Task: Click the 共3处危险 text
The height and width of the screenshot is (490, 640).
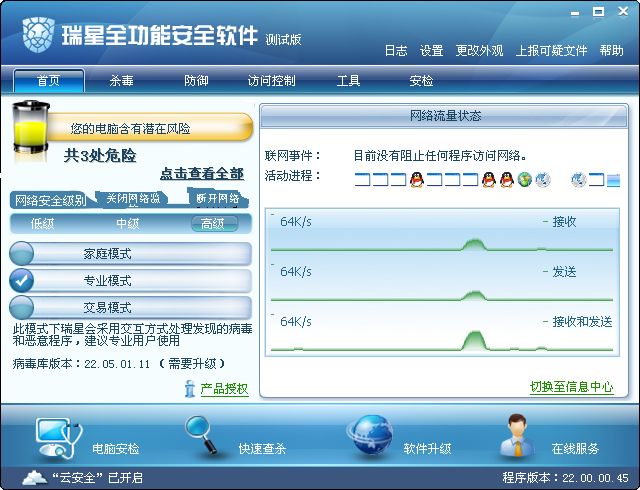Action: 100,156
